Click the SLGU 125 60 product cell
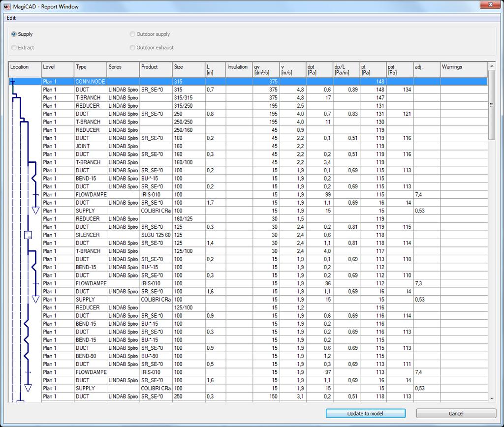 click(156, 235)
